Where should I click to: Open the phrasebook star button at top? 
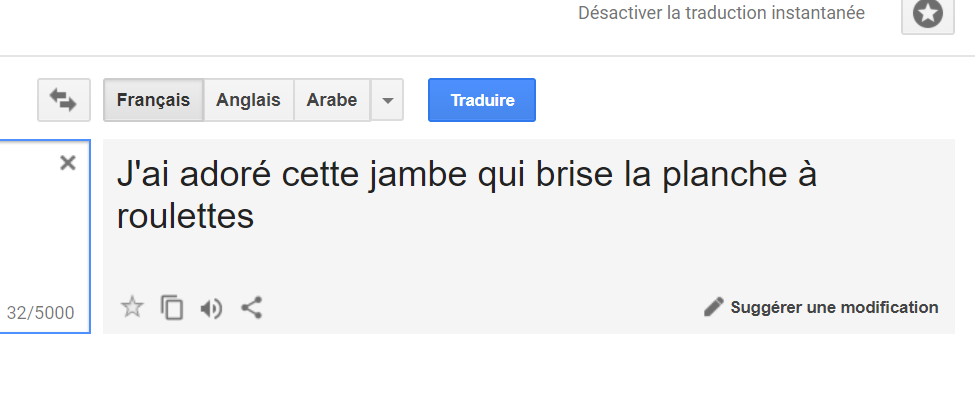click(x=928, y=14)
